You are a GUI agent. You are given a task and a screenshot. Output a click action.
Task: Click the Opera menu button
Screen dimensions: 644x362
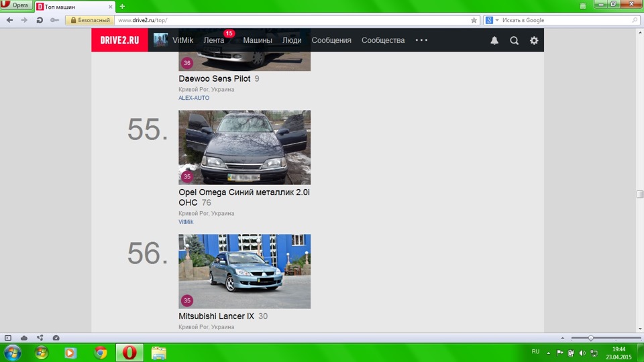tap(15, 5)
